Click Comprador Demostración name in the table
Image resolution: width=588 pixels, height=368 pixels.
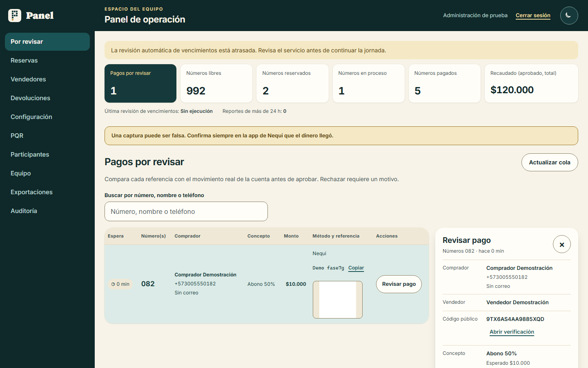pos(205,275)
